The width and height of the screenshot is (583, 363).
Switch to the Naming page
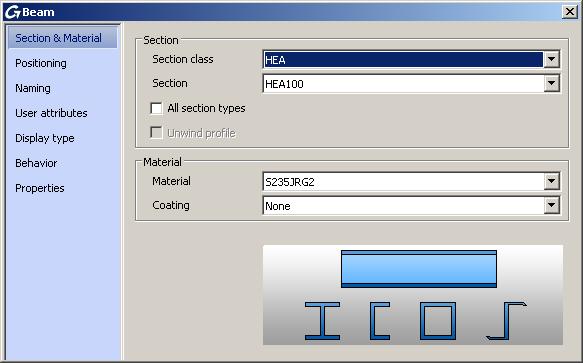[x=33, y=88]
